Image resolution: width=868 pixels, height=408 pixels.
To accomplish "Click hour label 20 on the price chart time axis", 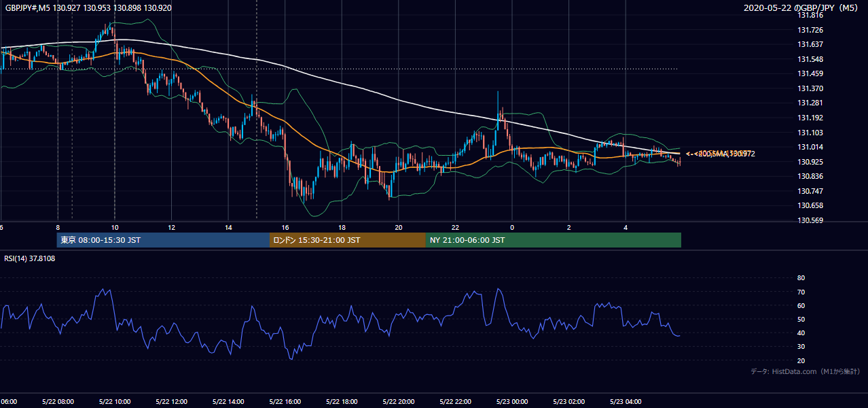I will (x=399, y=227).
